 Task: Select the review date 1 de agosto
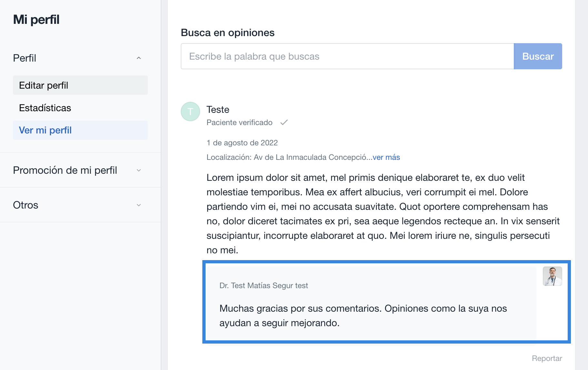pos(242,142)
